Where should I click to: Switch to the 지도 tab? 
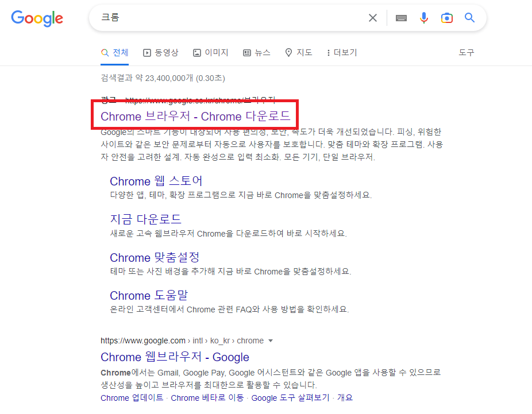point(299,53)
